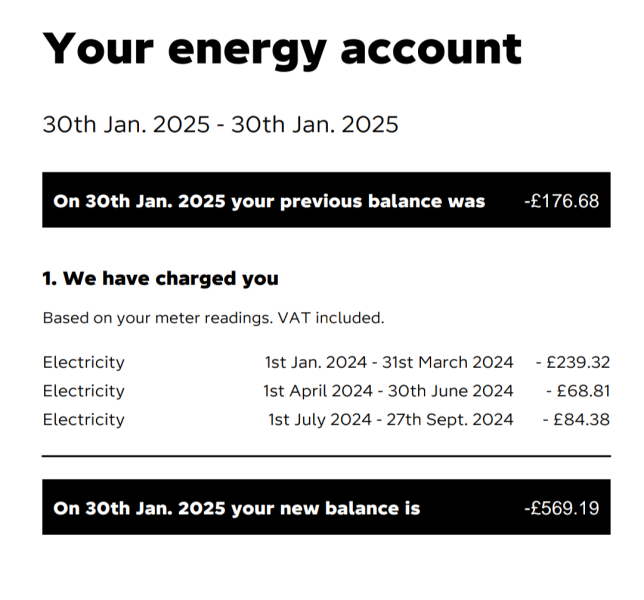Select the -£176.68 previous balance amount
Image resolution: width=644 pixels, height=600 pixels.
(561, 201)
